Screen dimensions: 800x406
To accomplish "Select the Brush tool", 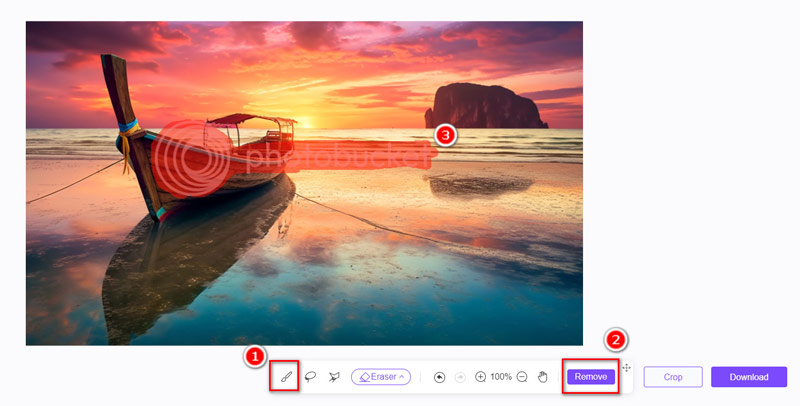I will coord(286,377).
